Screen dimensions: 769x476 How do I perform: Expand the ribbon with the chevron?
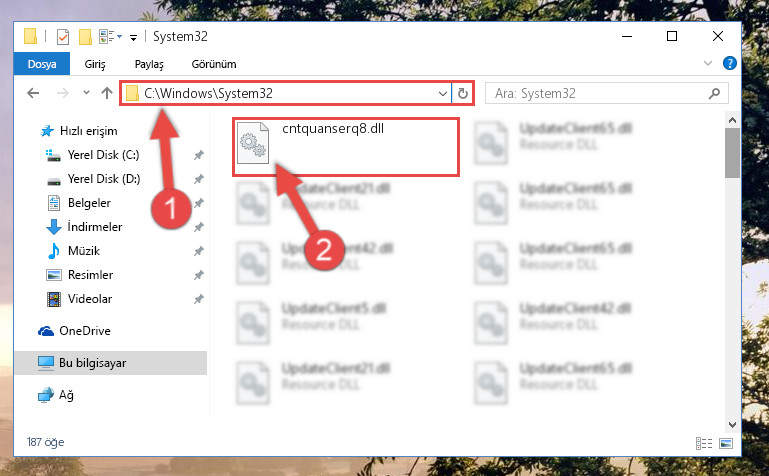(708, 63)
